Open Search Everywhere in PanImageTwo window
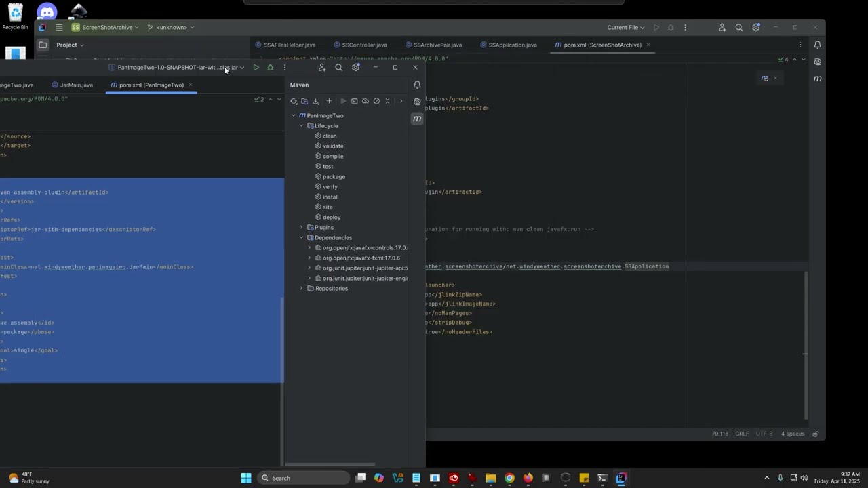The width and height of the screenshot is (868, 488). [339, 68]
